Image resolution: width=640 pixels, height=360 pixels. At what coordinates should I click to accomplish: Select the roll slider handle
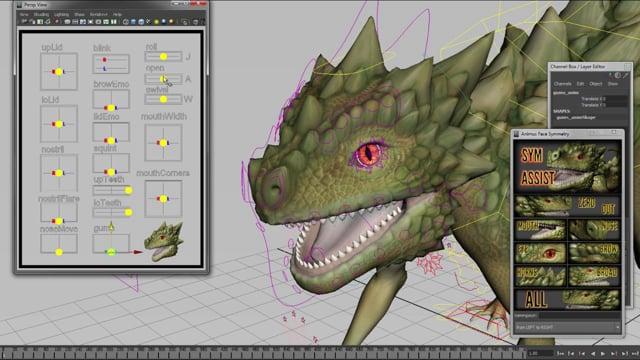[163, 56]
